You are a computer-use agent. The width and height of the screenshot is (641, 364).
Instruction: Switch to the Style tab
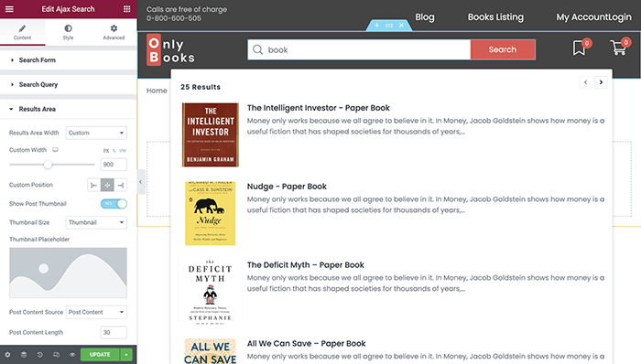pos(68,32)
